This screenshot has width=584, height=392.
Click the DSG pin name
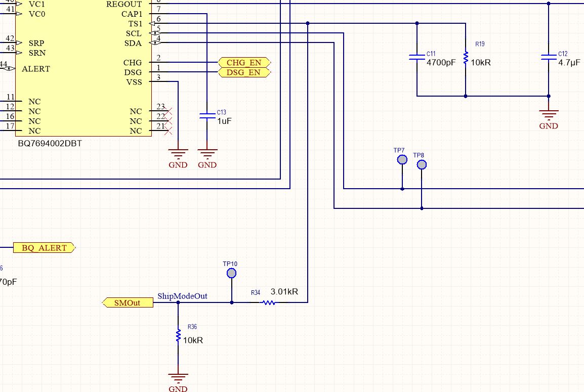click(x=133, y=72)
